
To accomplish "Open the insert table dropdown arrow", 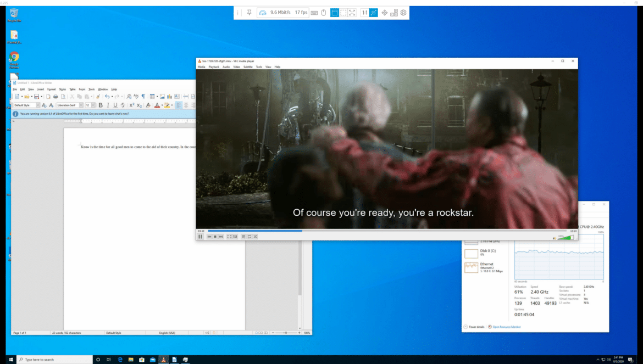I will point(157,97).
